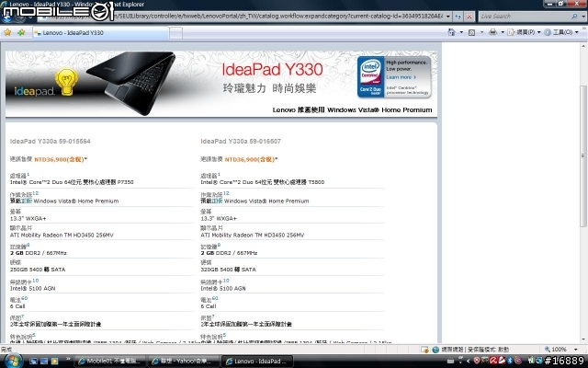Click the Internet zone globe in status bar

point(435,350)
